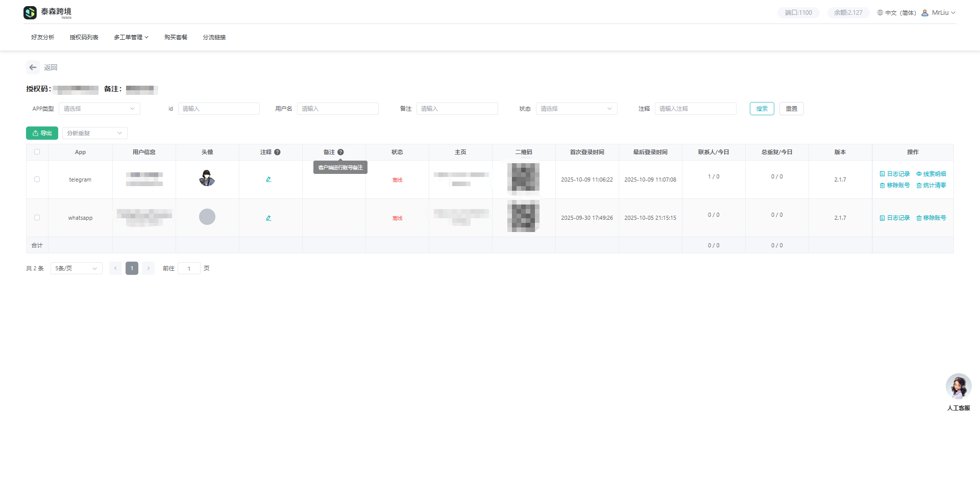Open the 人工客服 support avatar

coord(958,387)
